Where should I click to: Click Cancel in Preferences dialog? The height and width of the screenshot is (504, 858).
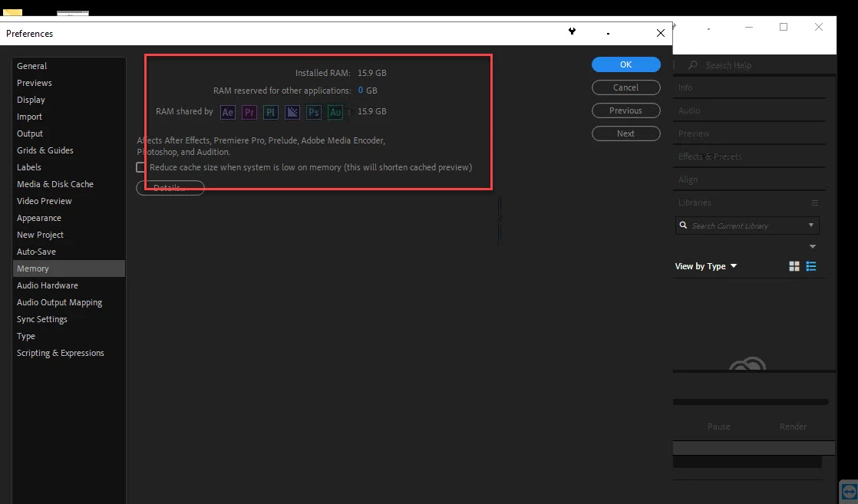point(626,87)
